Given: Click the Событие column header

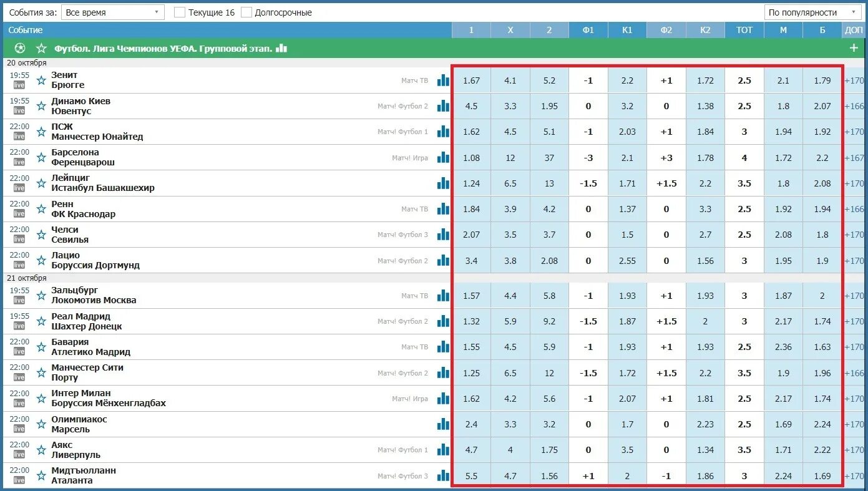Looking at the screenshot, I should [x=26, y=30].
